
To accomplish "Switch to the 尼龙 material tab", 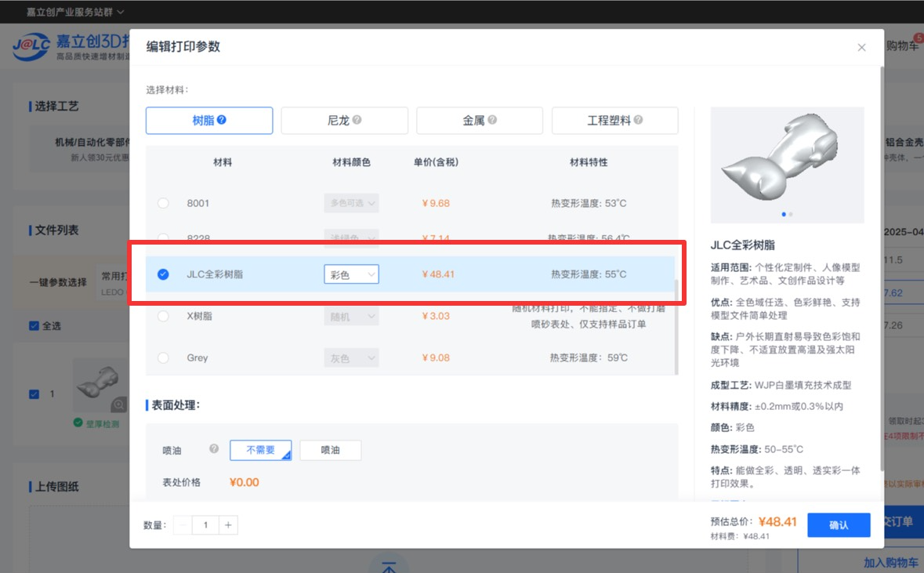I will click(344, 121).
